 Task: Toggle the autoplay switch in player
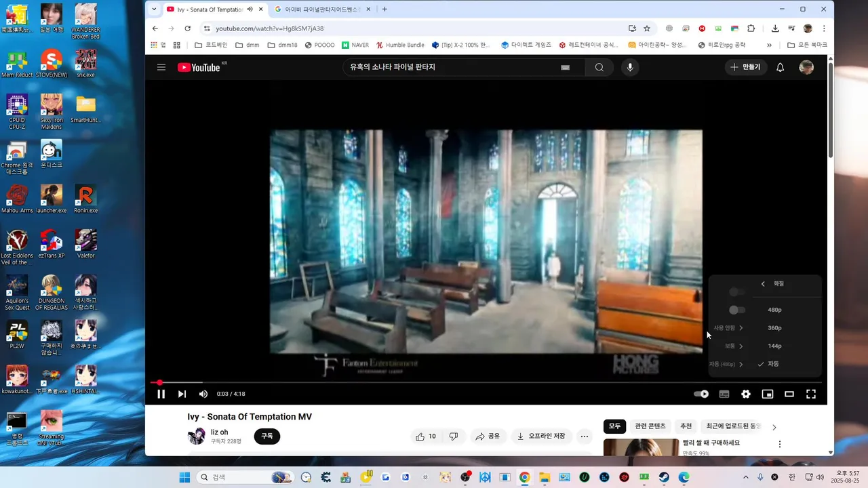(701, 394)
